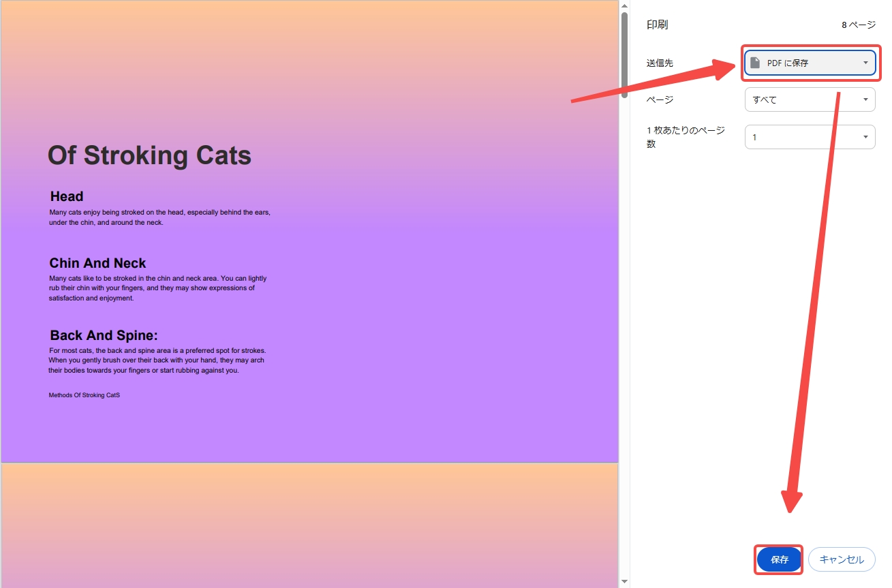Click the 印刷 print dialog title
The image size is (892, 588).
point(657,25)
